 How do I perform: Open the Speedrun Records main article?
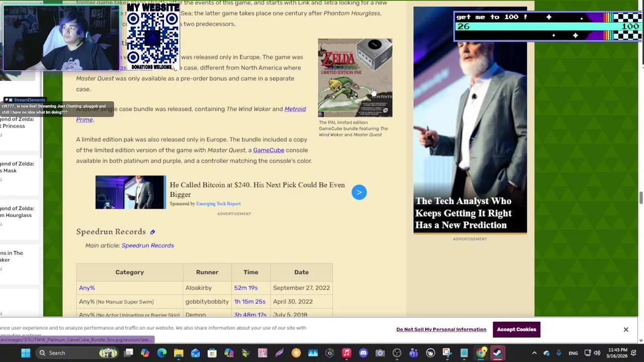(147, 245)
